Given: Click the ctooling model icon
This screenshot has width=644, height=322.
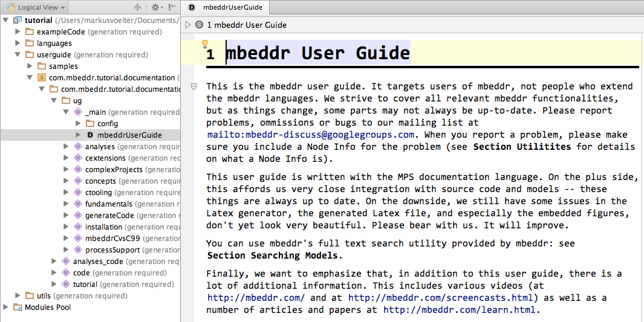Looking at the screenshot, I should coord(77,192).
